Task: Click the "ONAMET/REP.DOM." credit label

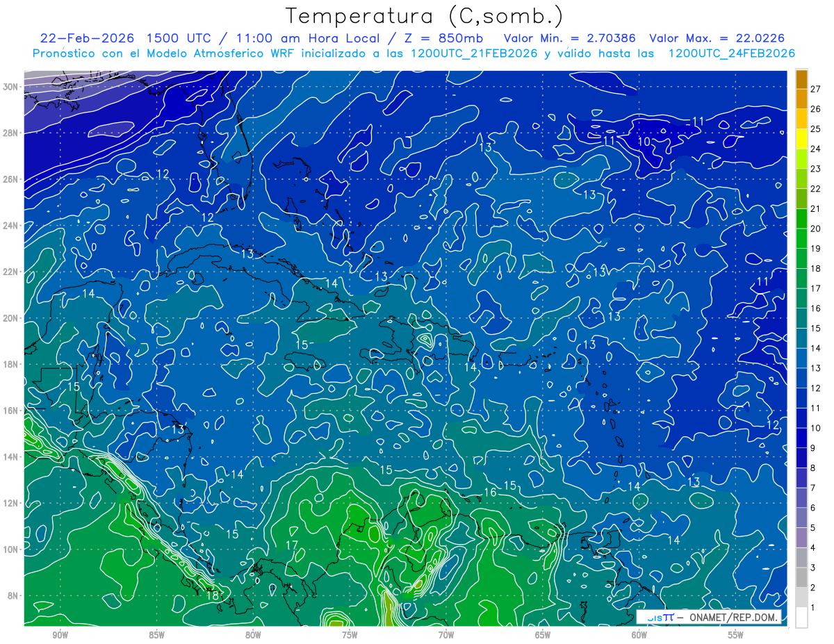Action: (734, 617)
